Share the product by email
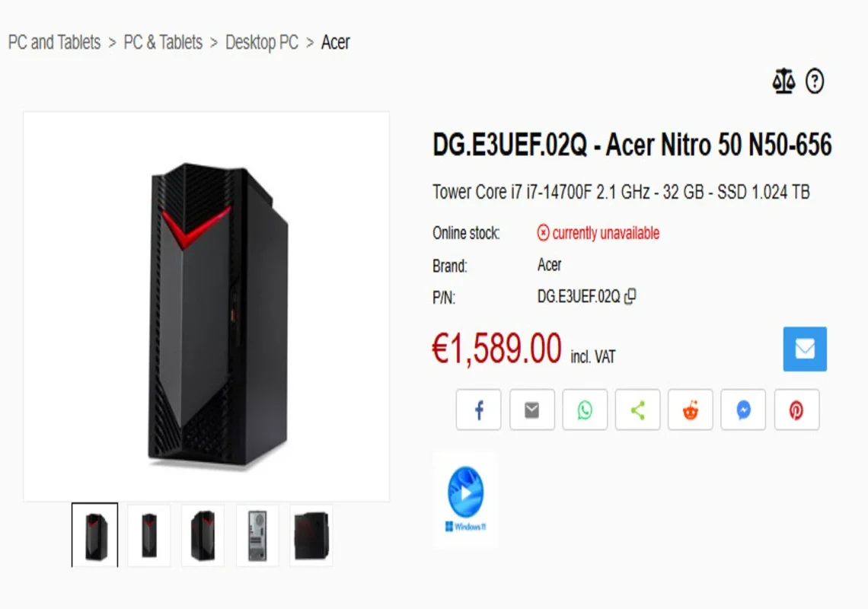Screen dimensions: 868x609 [x=532, y=410]
